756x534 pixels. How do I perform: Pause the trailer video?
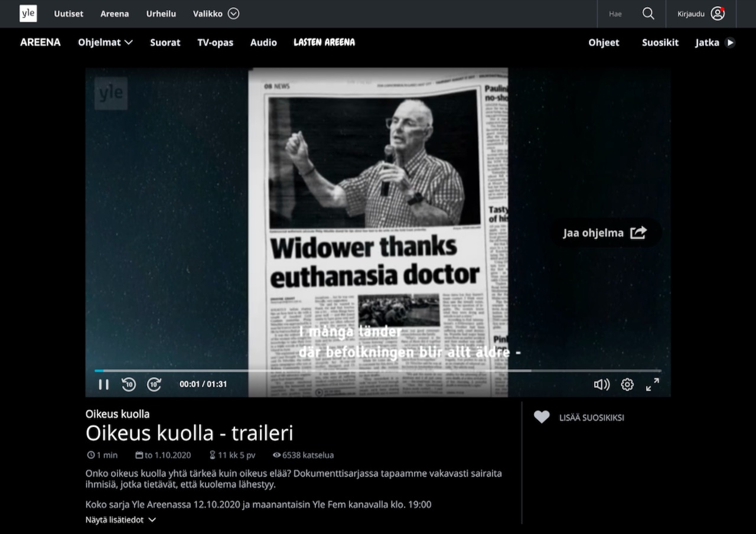(x=103, y=385)
